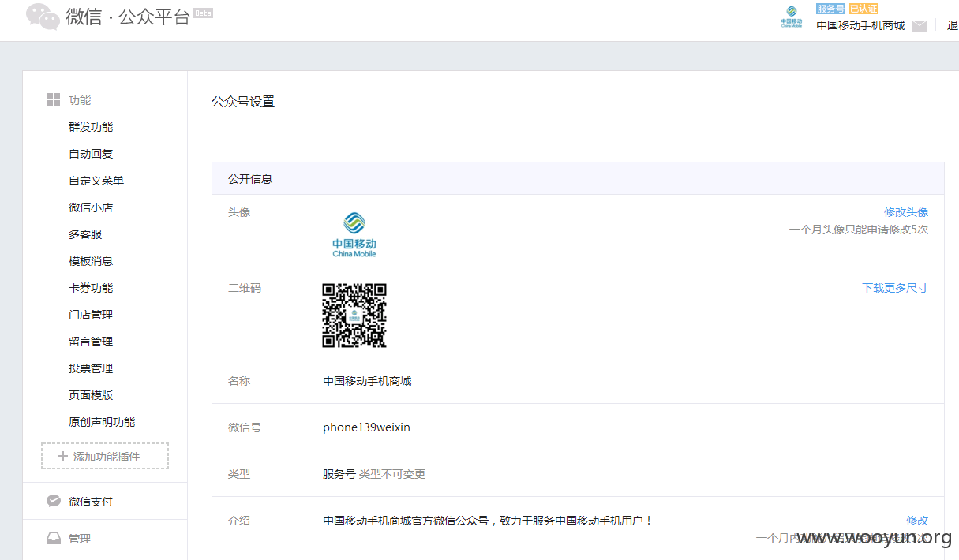Open 模板消息 in sidebar
The image size is (959, 560).
point(91,261)
